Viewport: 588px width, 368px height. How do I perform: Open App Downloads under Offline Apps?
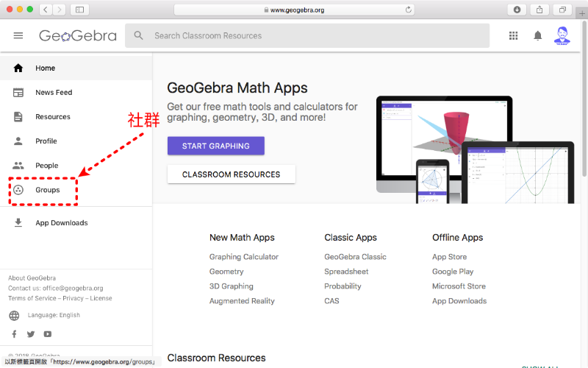click(459, 301)
